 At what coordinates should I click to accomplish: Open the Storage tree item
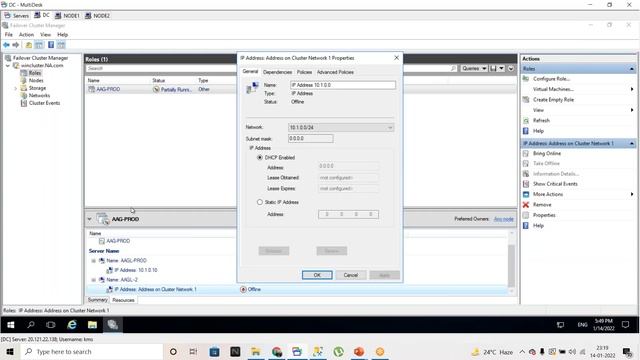(x=37, y=88)
